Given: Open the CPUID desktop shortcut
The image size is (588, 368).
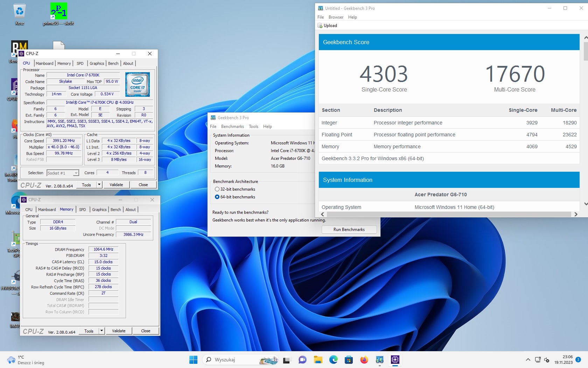Looking at the screenshot, I should tap(13, 89).
